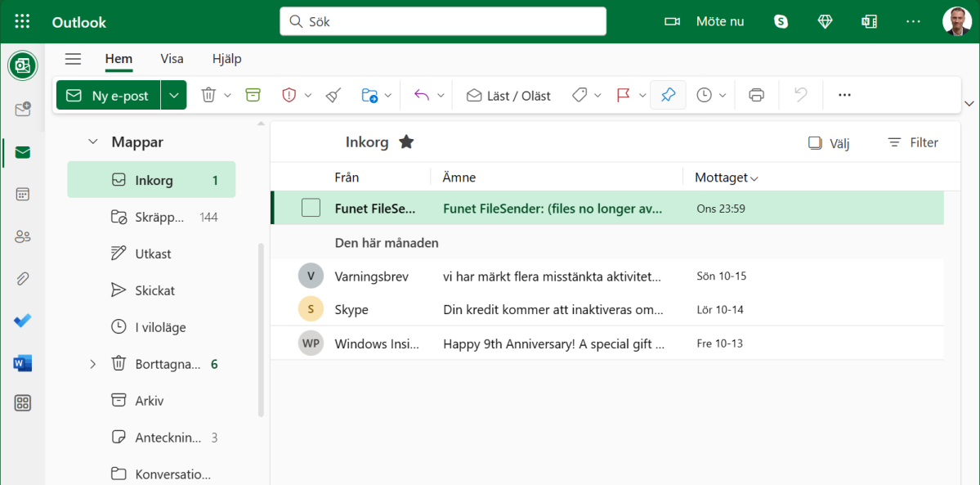Open the Filter button
This screenshot has width=980, height=485.
click(913, 142)
